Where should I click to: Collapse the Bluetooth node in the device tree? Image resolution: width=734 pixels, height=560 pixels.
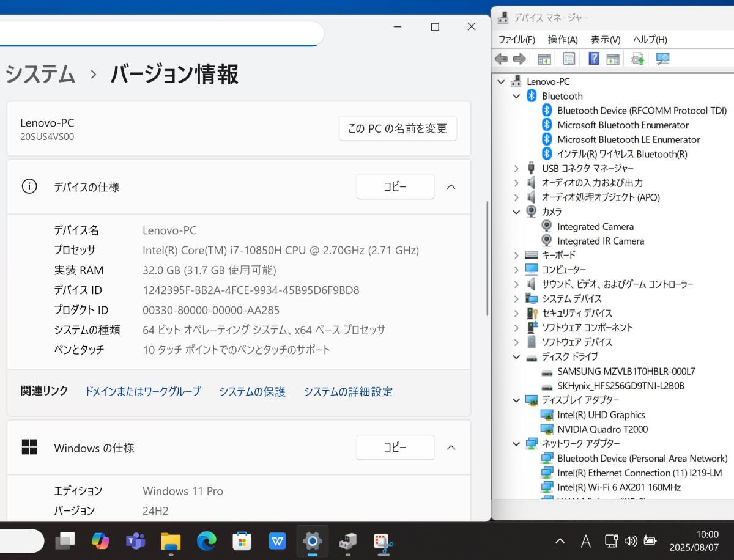(x=516, y=96)
